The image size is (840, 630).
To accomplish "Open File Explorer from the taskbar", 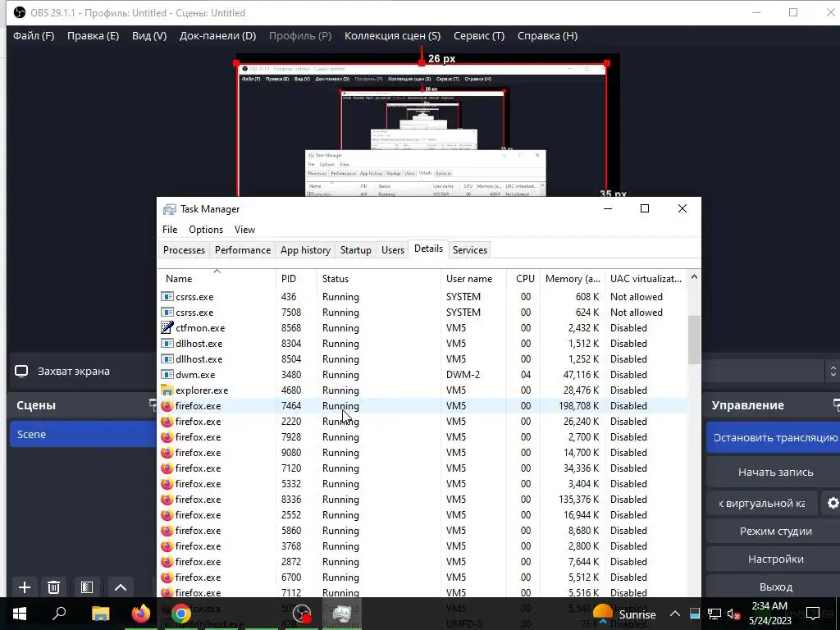I will [100, 614].
